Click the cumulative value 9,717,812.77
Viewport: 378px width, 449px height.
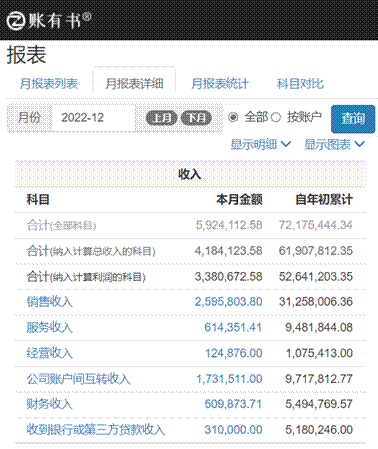pyautogui.click(x=319, y=379)
